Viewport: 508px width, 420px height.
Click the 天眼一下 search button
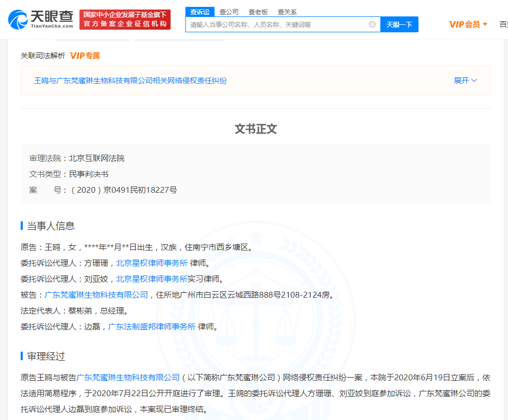pos(399,24)
